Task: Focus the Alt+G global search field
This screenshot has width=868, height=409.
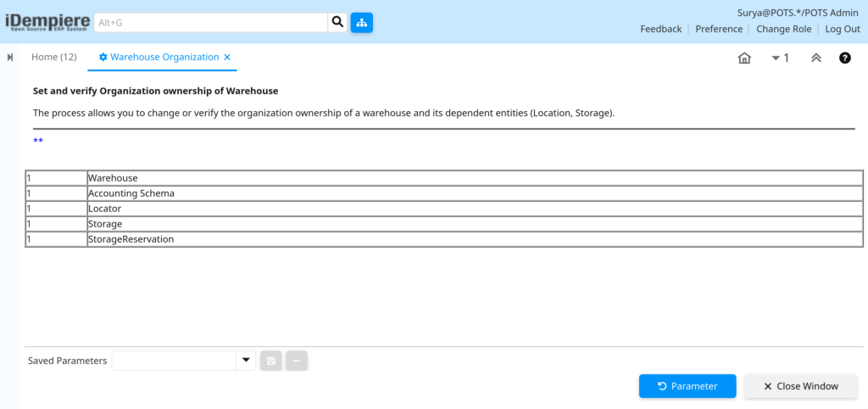Action: tap(211, 23)
